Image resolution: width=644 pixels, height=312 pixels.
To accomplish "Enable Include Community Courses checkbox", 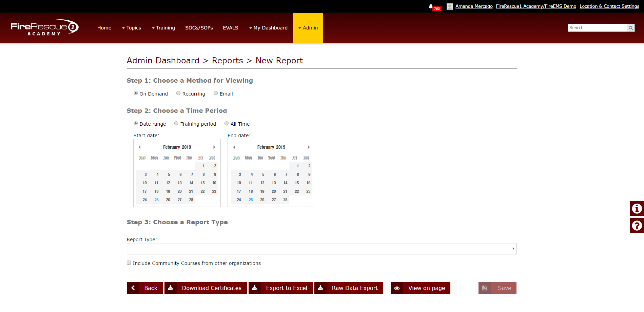I will (129, 263).
